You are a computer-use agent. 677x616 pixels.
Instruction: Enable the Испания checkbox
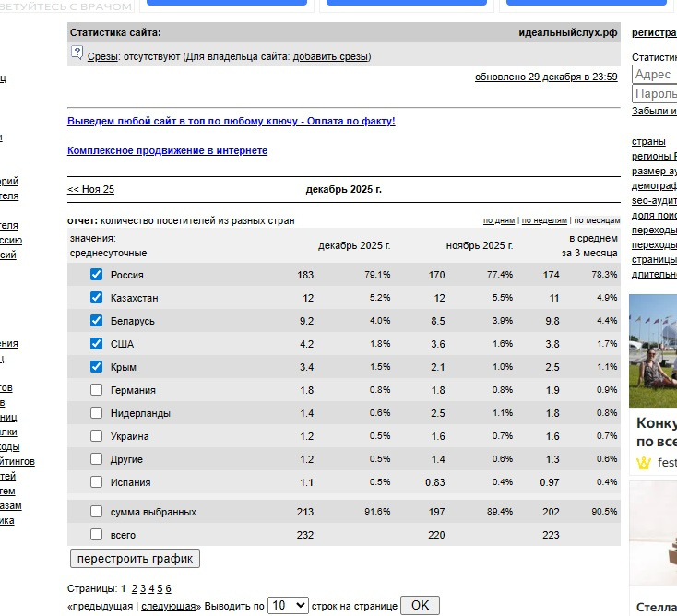click(96, 481)
